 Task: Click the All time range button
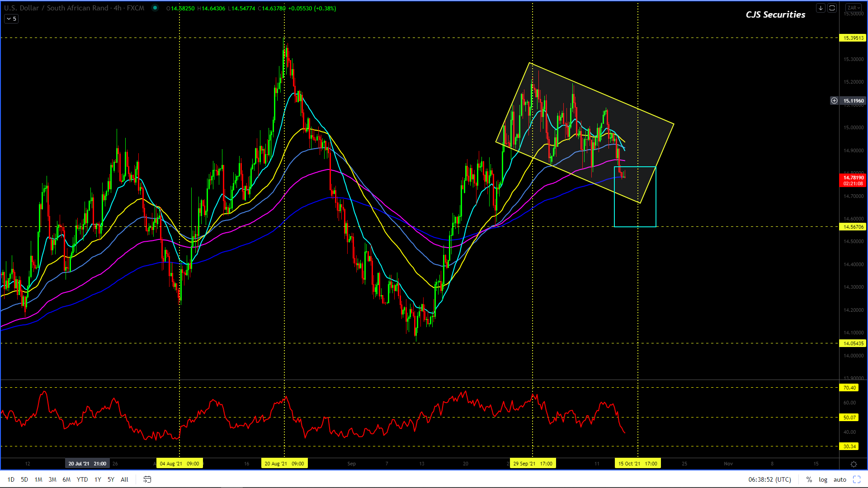pyautogui.click(x=124, y=479)
